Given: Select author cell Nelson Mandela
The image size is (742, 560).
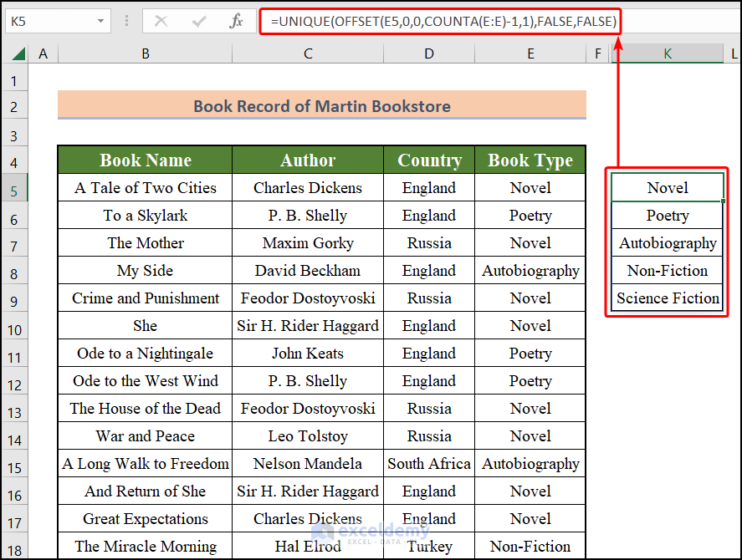Looking at the screenshot, I should click(x=308, y=464).
